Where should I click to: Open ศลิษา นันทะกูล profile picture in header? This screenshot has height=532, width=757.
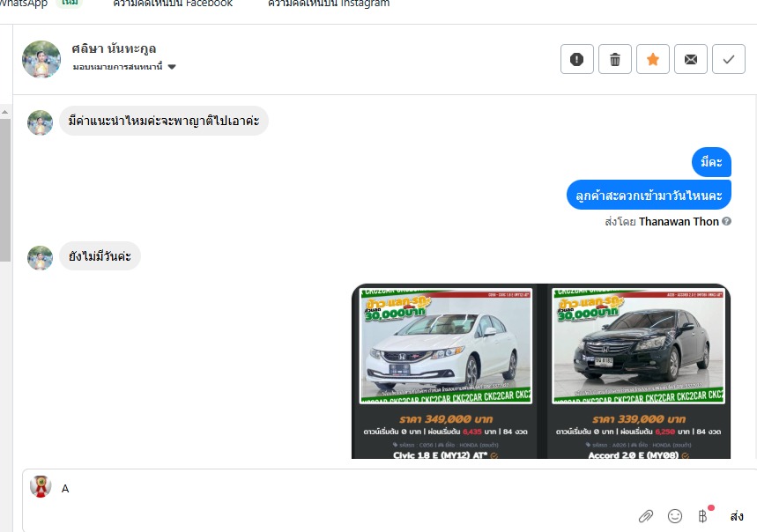(41, 59)
